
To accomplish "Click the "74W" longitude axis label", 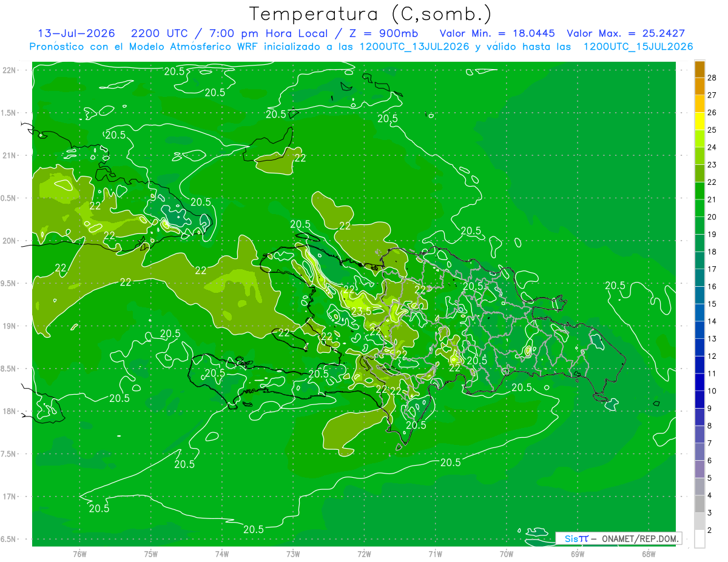I will (222, 554).
